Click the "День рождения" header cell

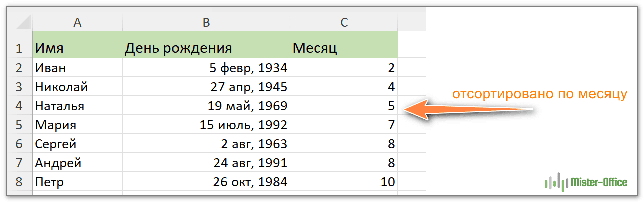pyautogui.click(x=206, y=48)
